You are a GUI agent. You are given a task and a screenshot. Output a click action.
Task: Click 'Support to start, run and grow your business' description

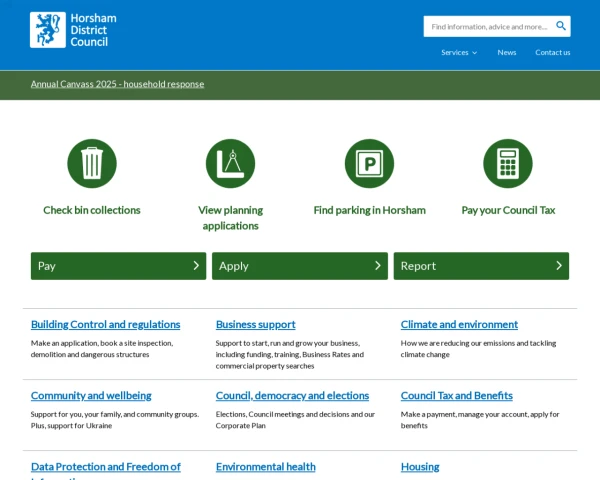(290, 354)
